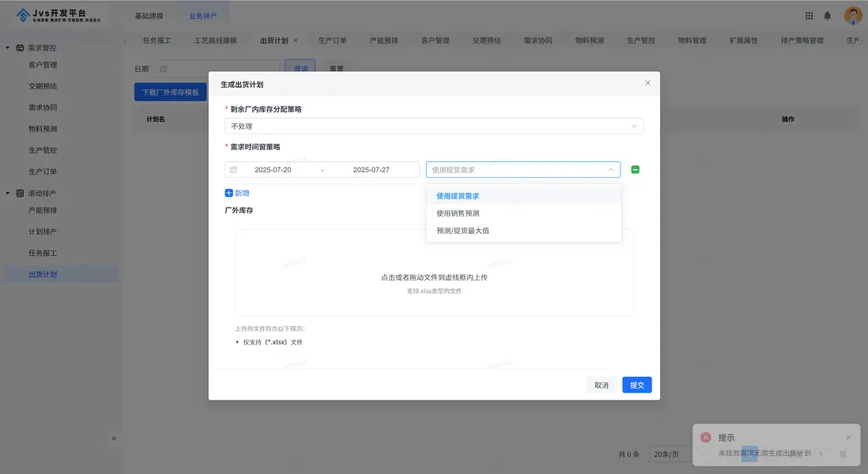Open the 20条/页 page size selector
This screenshot has width=868, height=474.
[666, 454]
